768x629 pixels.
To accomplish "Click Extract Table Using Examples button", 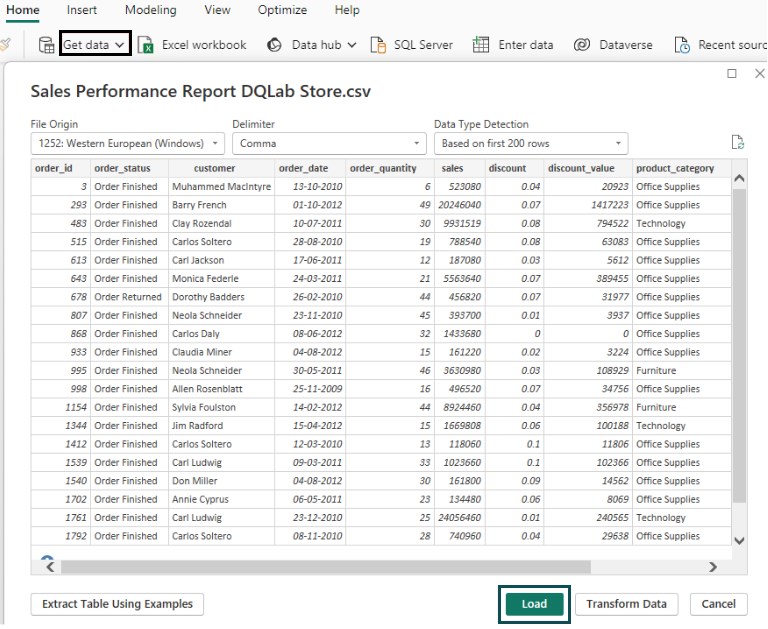I will click(117, 604).
